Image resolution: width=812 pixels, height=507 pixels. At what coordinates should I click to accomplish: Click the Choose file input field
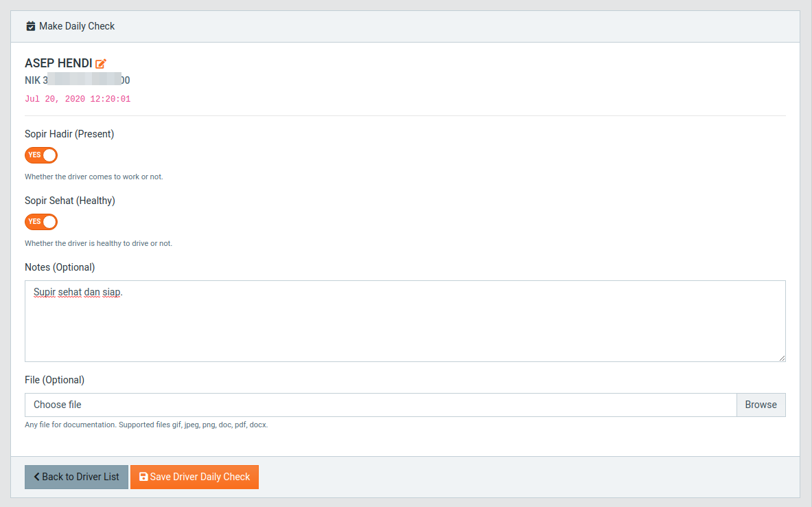click(x=381, y=405)
